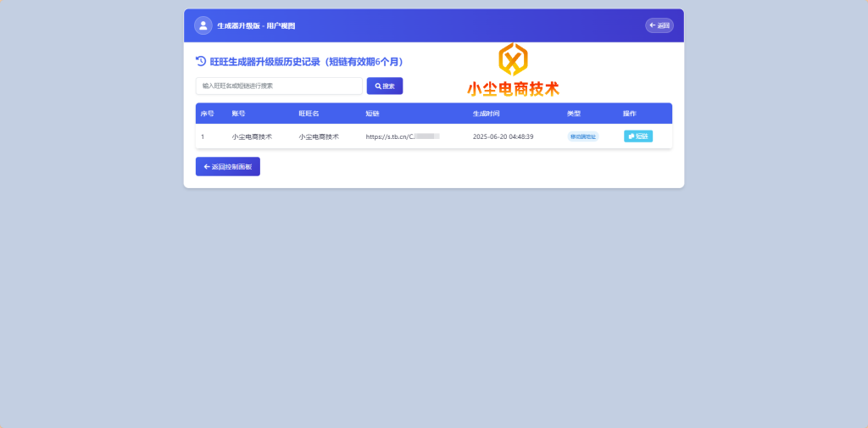Image resolution: width=868 pixels, height=428 pixels.
Task: Select the 类型 column header
Action: [x=574, y=114]
